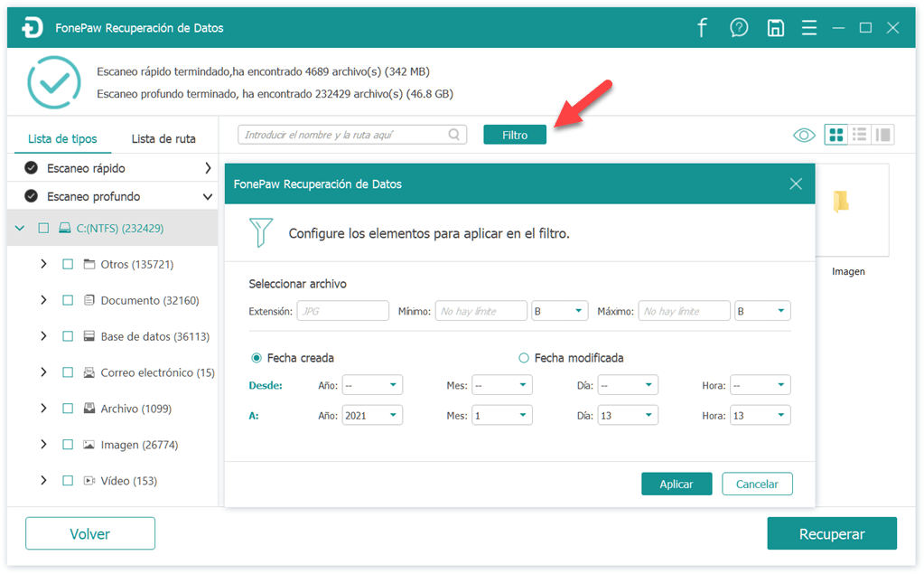Check the Documento checkbox
This screenshot has height=574, width=924.
coord(68,300)
